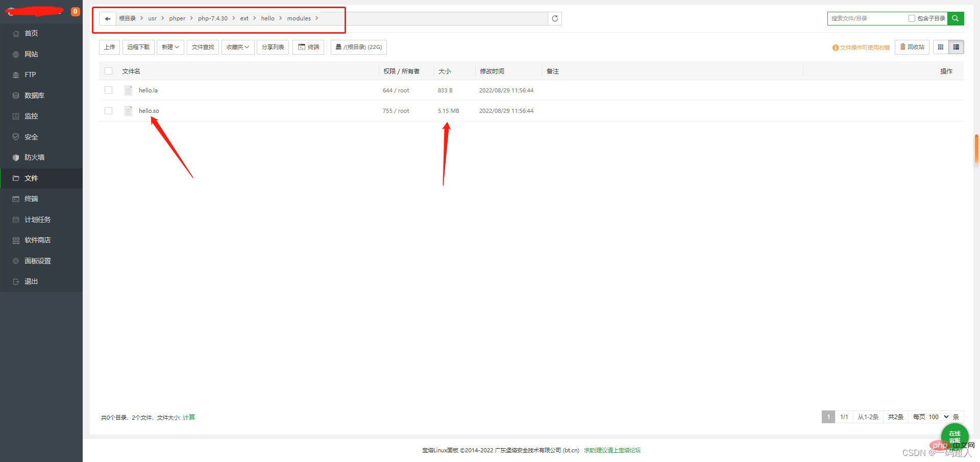Click the back arrow in path bar
980x462 pixels.
pos(107,19)
